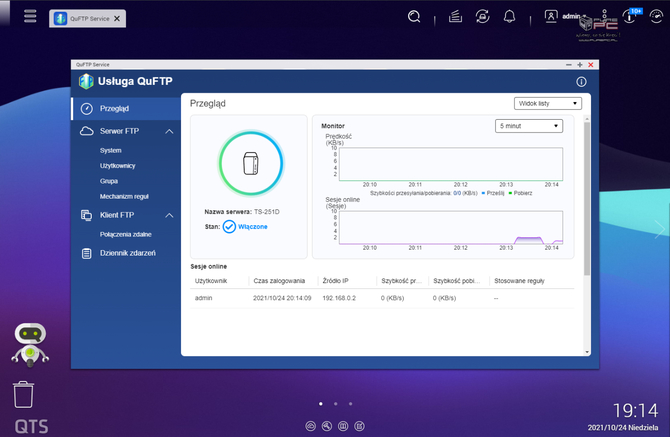Click the Włączone status link
The image size is (670, 437).
point(253,226)
